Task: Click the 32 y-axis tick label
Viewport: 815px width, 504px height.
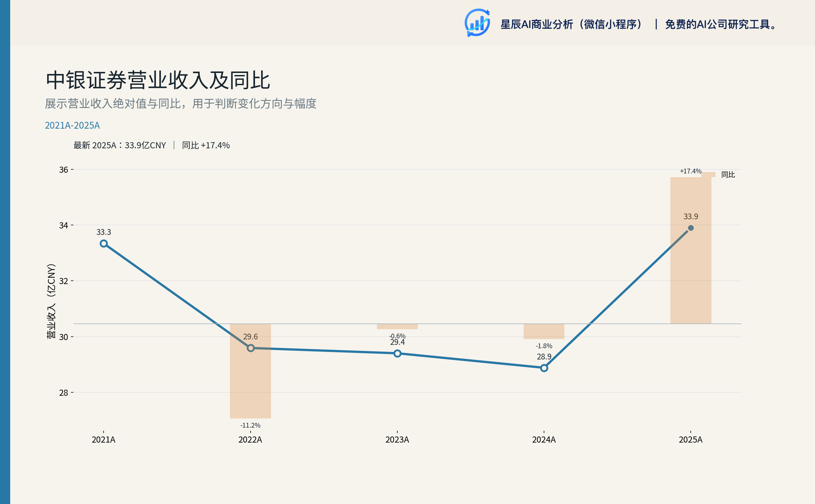Action: (64, 281)
